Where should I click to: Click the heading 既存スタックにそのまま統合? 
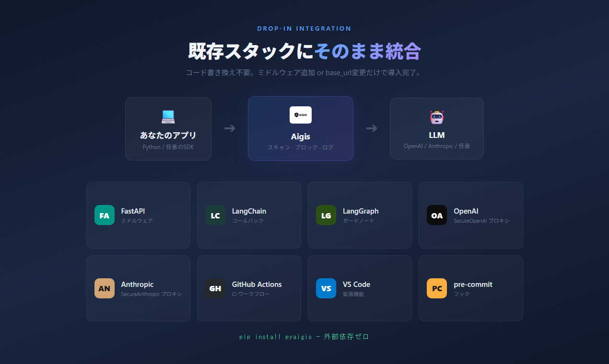[304, 51]
